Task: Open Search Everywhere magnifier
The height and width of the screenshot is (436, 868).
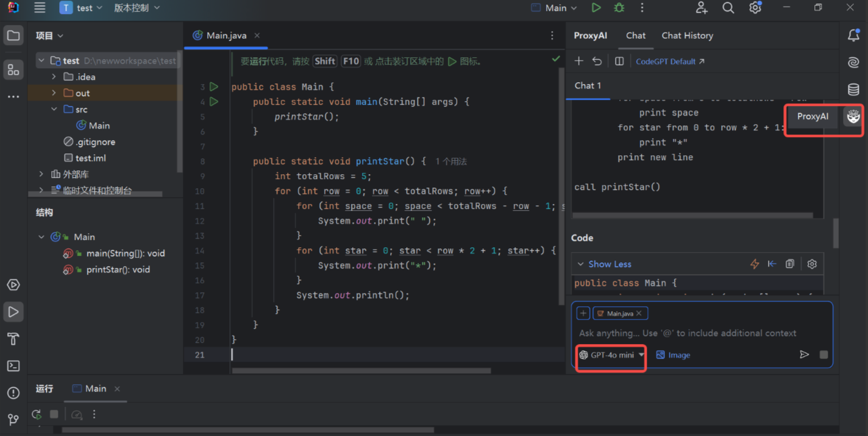Action: [728, 8]
